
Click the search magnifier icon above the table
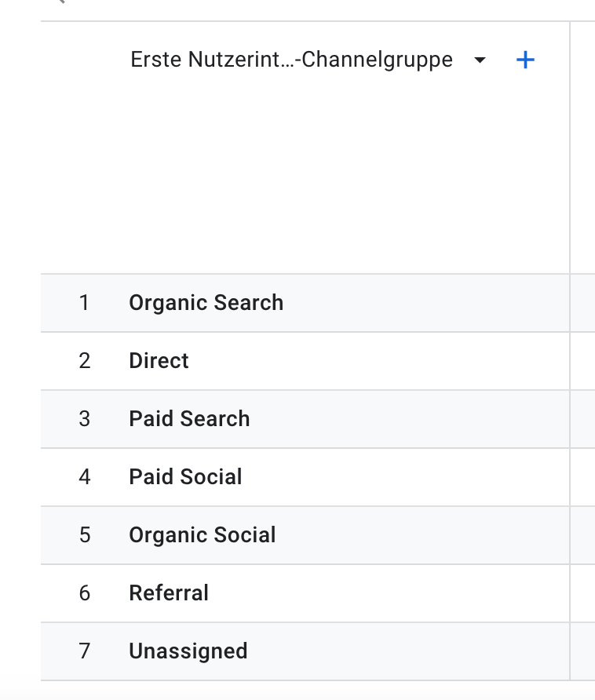(62, 2)
